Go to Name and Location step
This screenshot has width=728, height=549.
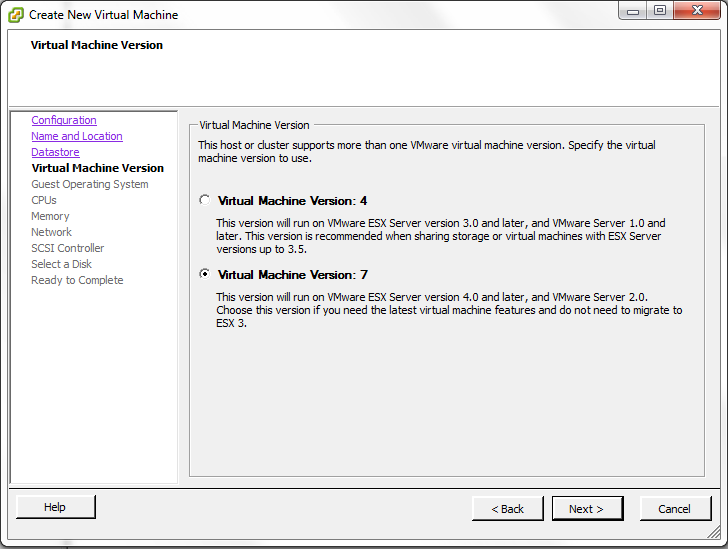pos(77,136)
